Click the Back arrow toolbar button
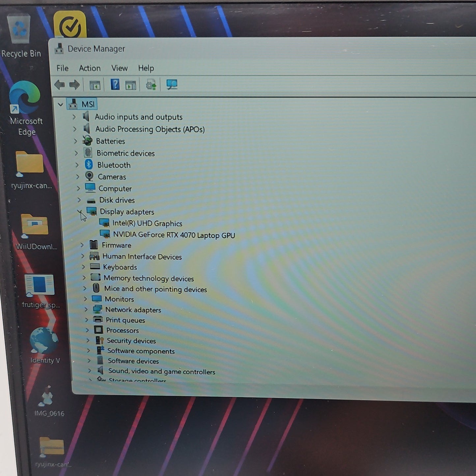Viewport: 476px width, 476px height. point(60,85)
